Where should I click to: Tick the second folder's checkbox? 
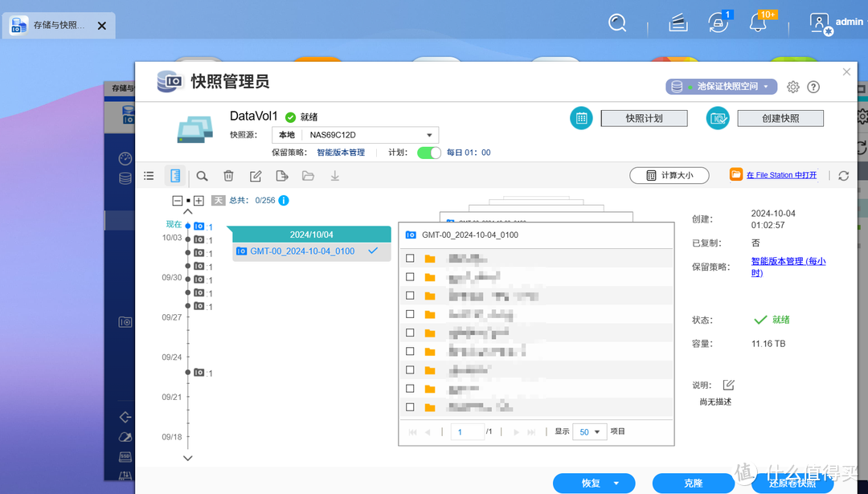point(410,276)
